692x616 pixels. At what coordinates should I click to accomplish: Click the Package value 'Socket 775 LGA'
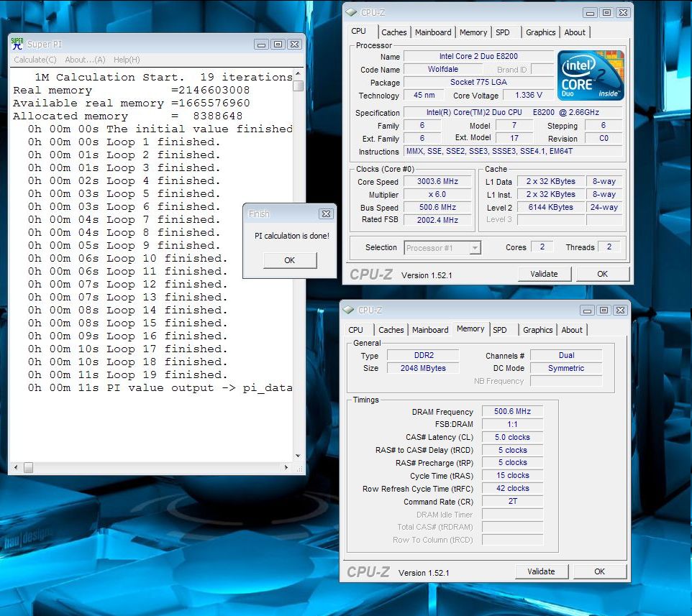pyautogui.click(x=478, y=82)
